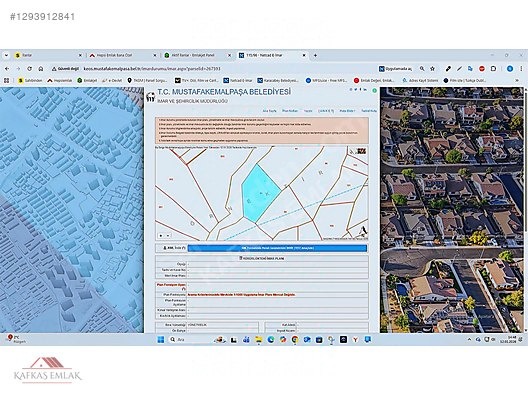Open the e-Devlet bookmark
This screenshot has width=528, height=396.
(112, 80)
